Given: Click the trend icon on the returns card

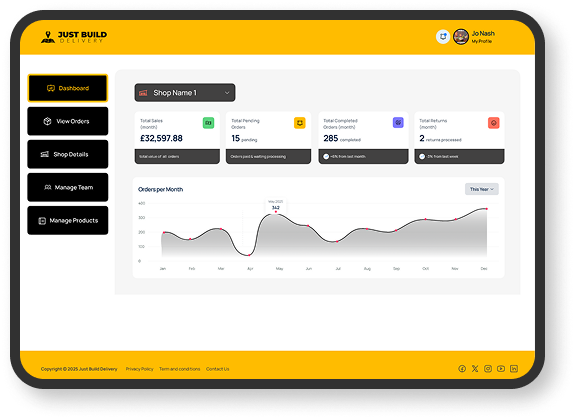Looking at the screenshot, I should click(422, 157).
